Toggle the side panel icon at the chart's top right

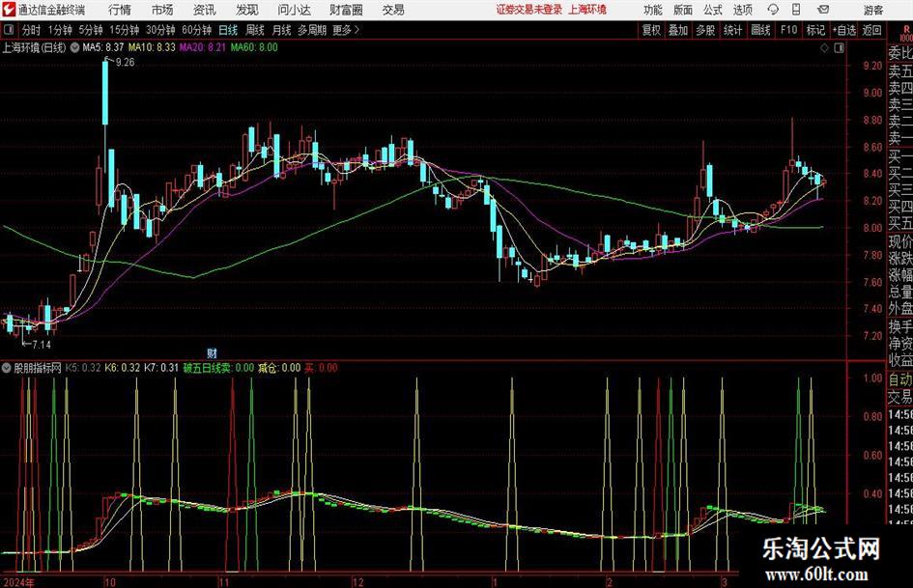(x=839, y=48)
